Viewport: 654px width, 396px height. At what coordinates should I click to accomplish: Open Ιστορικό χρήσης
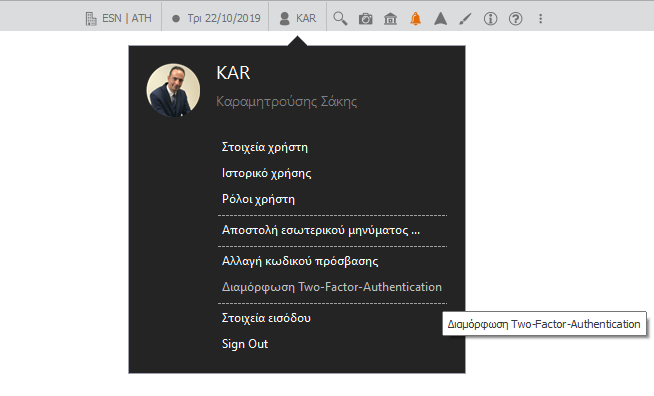[x=267, y=173]
